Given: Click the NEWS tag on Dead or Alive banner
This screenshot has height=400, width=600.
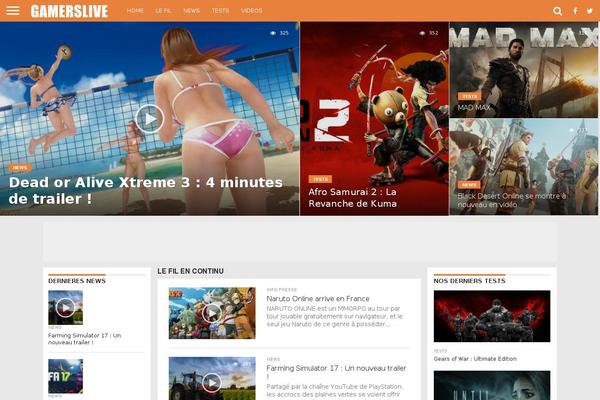Looking at the screenshot, I should 20,168.
